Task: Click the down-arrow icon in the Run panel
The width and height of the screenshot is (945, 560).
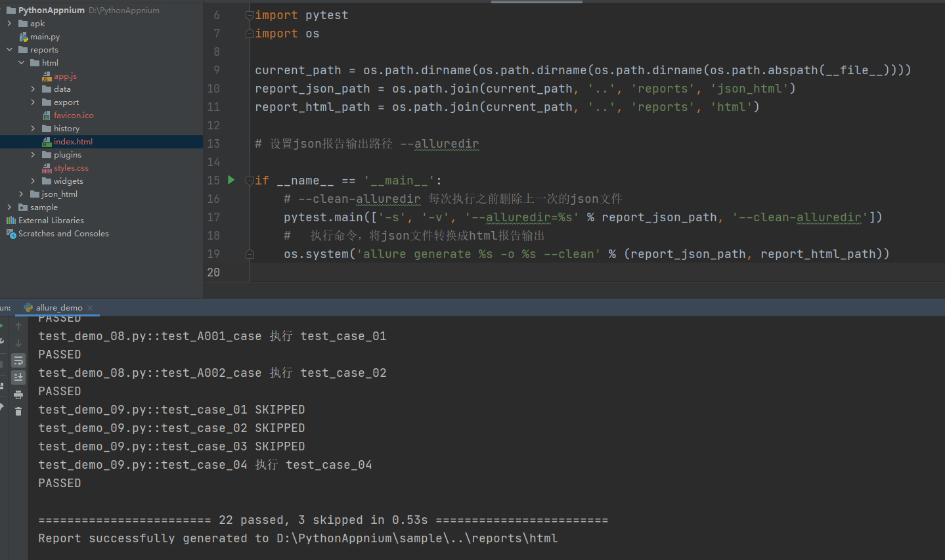Action: click(18, 343)
